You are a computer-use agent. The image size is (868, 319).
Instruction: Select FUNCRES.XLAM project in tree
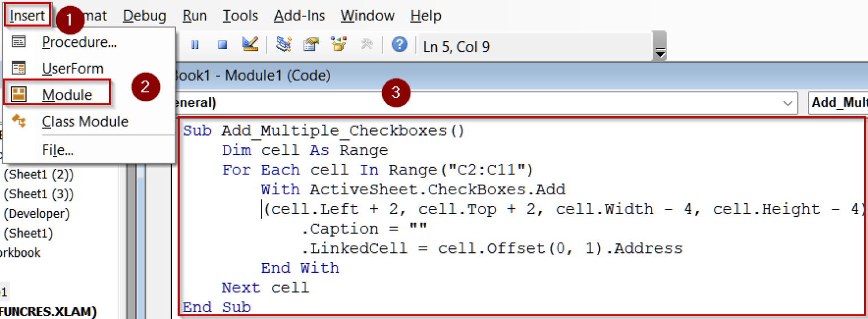tap(49, 311)
